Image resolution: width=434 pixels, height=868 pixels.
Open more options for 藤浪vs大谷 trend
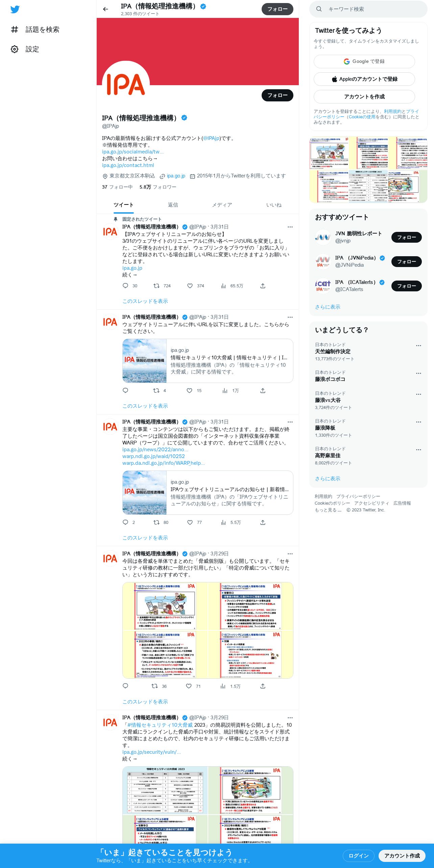pos(418,394)
